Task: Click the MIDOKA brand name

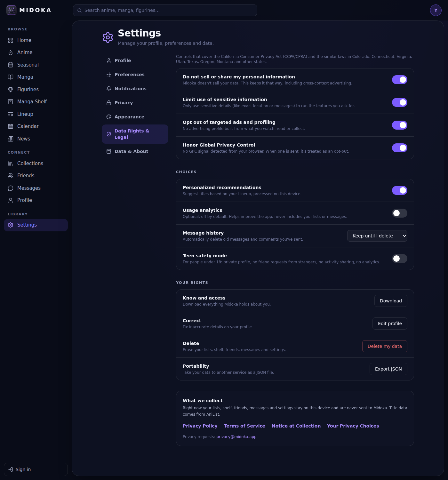Action: click(x=35, y=10)
